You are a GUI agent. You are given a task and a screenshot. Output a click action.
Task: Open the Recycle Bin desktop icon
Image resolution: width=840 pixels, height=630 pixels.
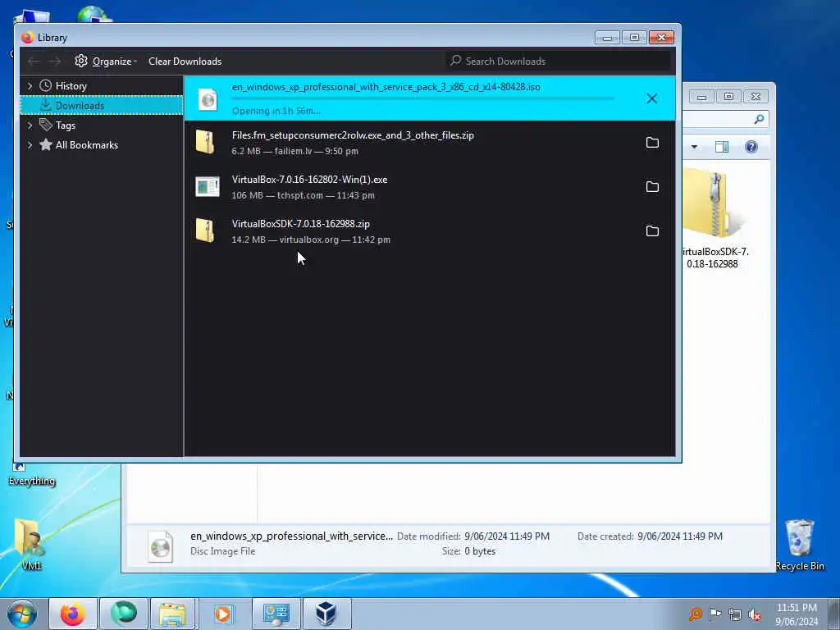pyautogui.click(x=799, y=545)
